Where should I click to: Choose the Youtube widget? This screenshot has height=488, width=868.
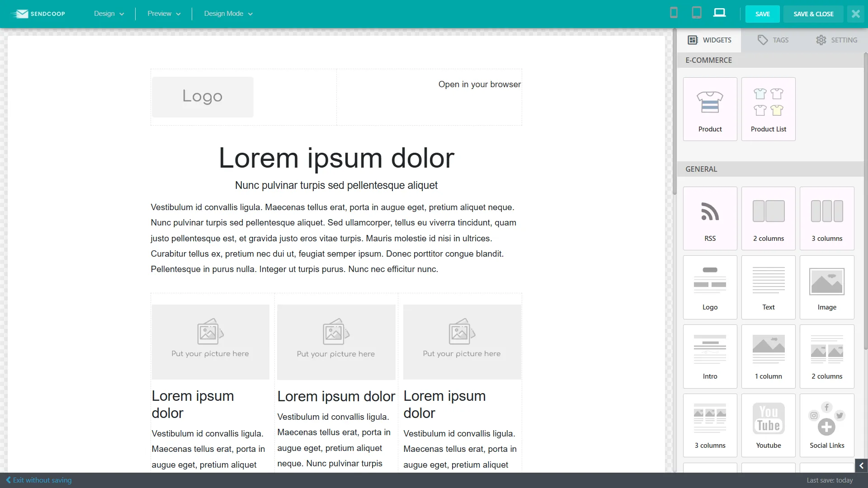click(x=768, y=425)
